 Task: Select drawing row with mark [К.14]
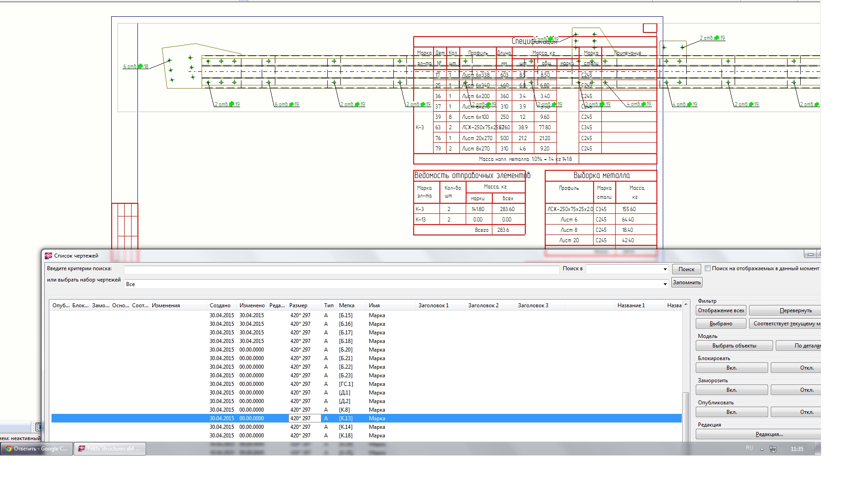[x=346, y=427]
